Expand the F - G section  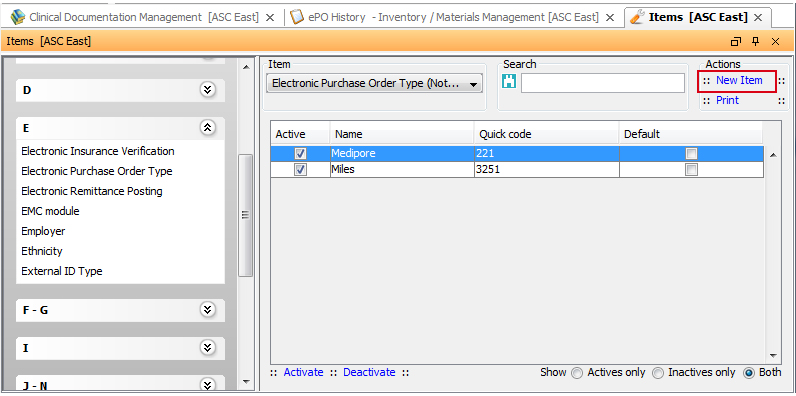(x=207, y=309)
